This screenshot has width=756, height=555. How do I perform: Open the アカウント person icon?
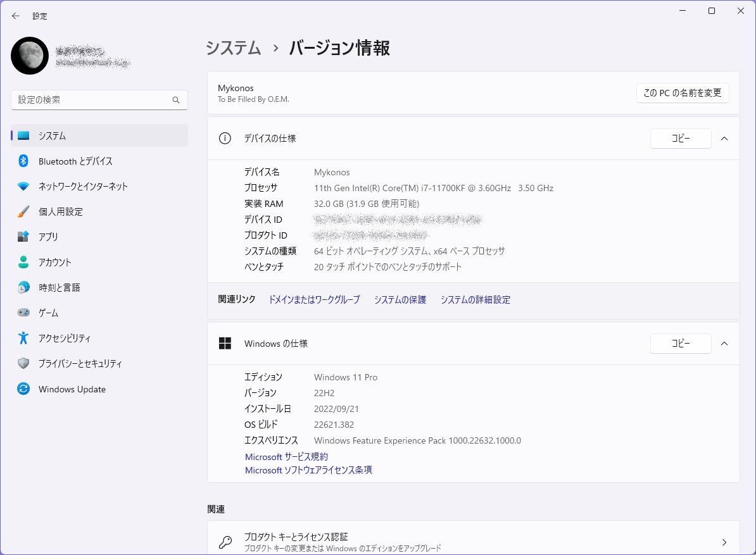tap(23, 262)
